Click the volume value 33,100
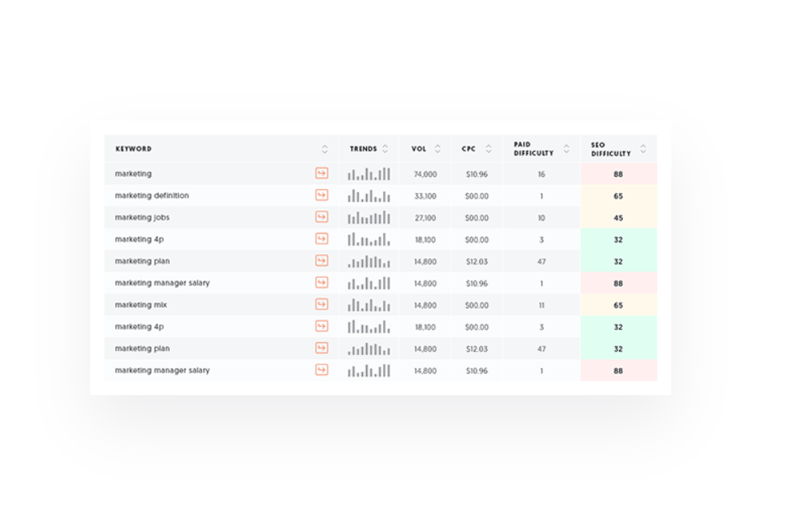This screenshot has height=532, width=788. 425,196
